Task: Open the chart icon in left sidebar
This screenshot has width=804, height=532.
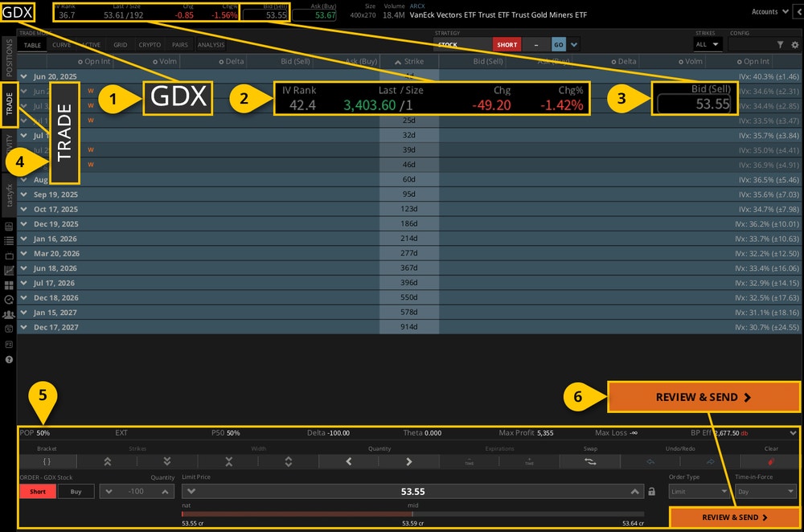Action: point(9,270)
